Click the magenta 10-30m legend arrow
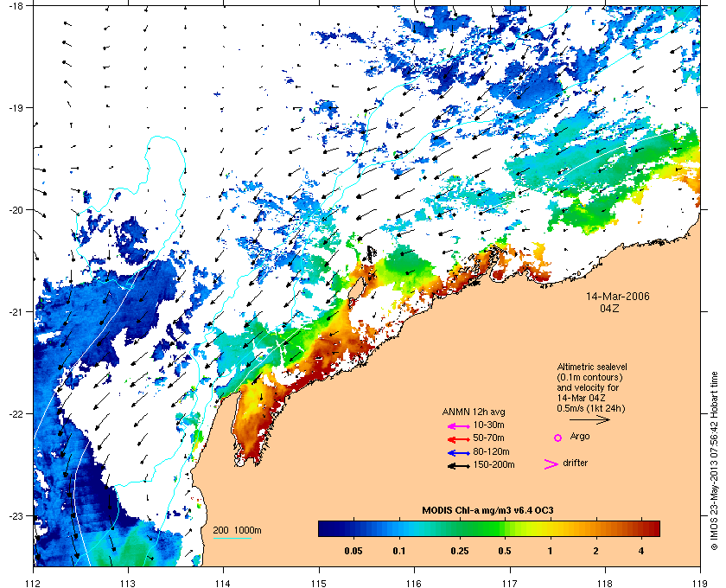This screenshot has width=726, height=588. click(x=459, y=426)
